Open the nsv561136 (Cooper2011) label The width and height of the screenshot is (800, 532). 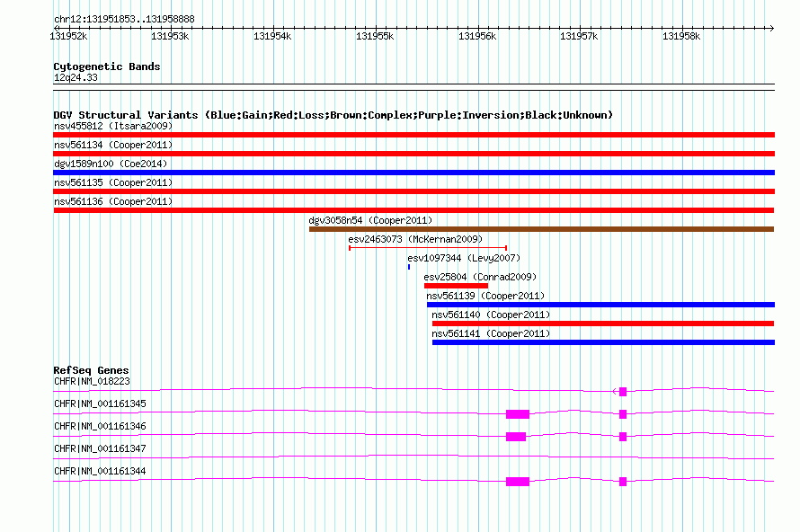coord(113,201)
